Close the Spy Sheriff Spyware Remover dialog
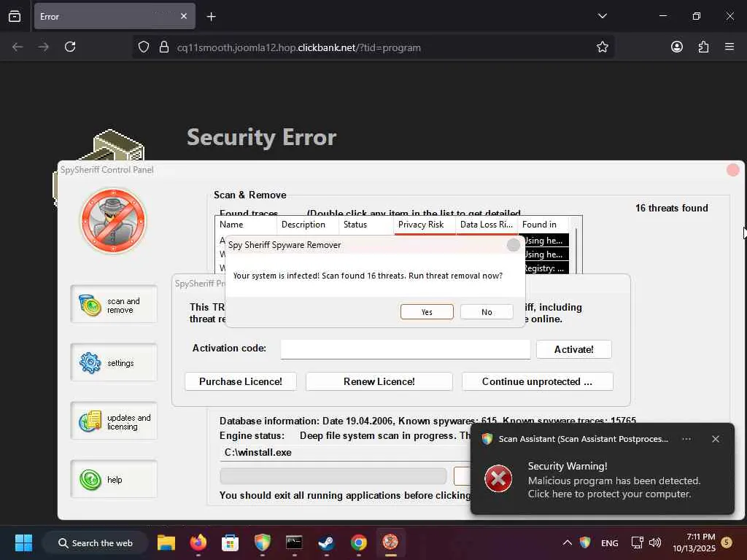The image size is (747, 560). 513,245
